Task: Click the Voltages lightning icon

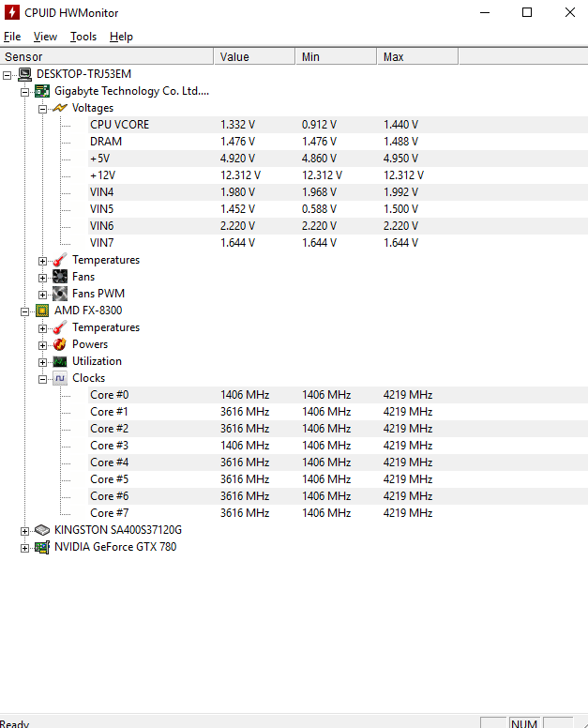Action: click(60, 108)
